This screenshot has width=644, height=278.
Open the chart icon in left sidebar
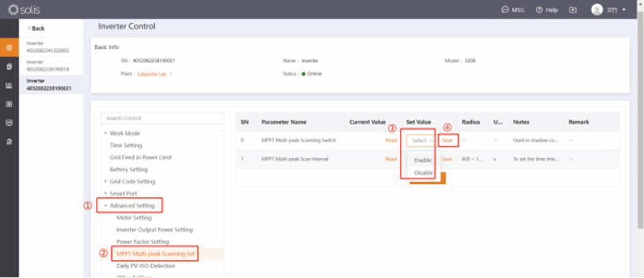point(9,86)
